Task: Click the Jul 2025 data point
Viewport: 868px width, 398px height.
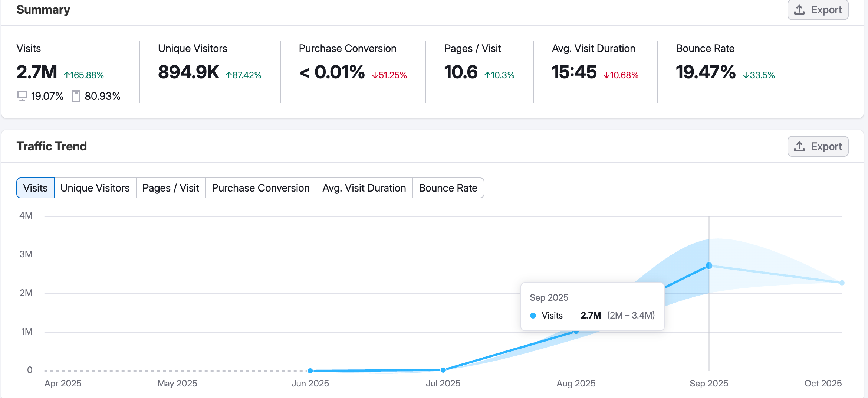Action: (x=443, y=370)
